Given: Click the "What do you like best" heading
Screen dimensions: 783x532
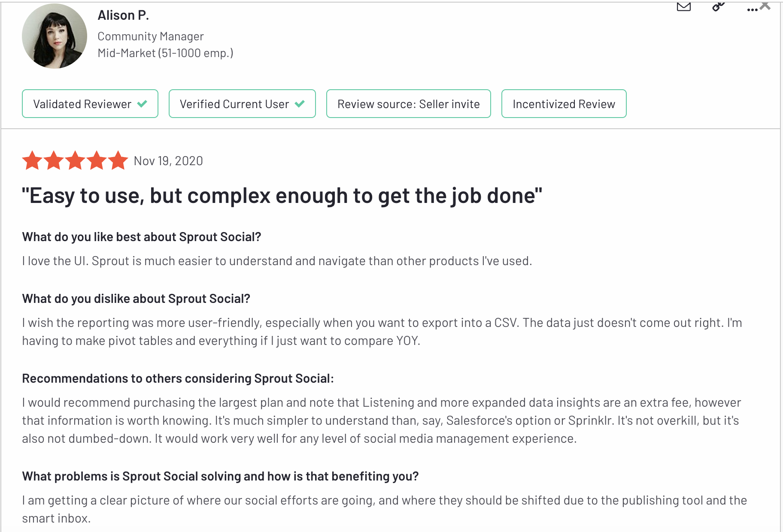Looking at the screenshot, I should tap(142, 237).
